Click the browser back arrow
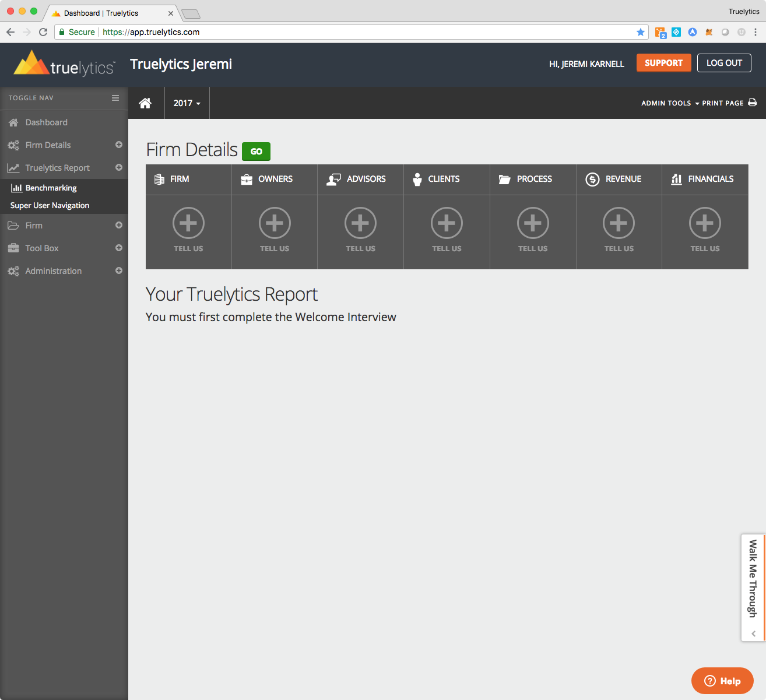Image resolution: width=766 pixels, height=700 pixels. click(10, 32)
